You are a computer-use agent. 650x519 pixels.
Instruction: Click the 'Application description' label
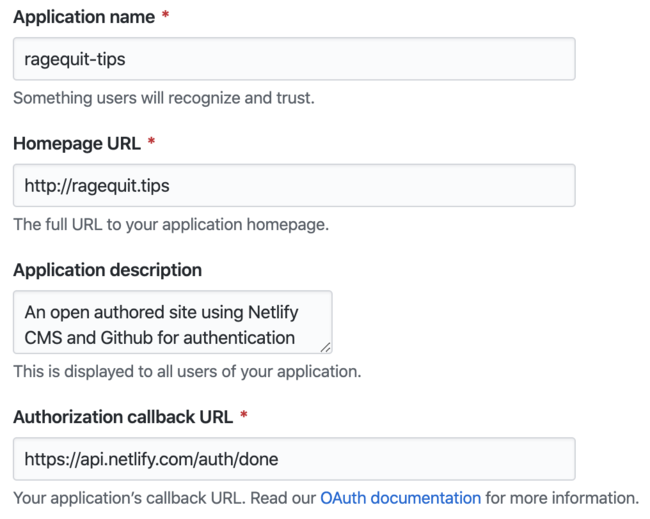[108, 270]
